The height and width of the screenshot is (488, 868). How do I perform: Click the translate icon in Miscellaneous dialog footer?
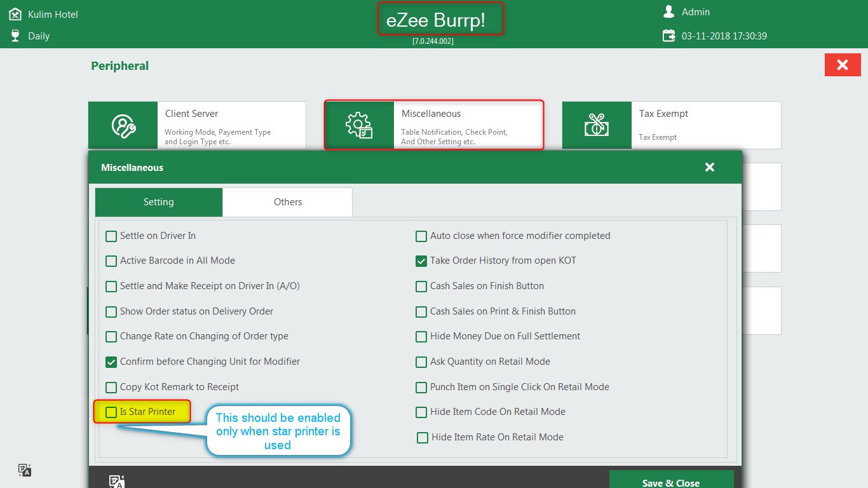[116, 482]
